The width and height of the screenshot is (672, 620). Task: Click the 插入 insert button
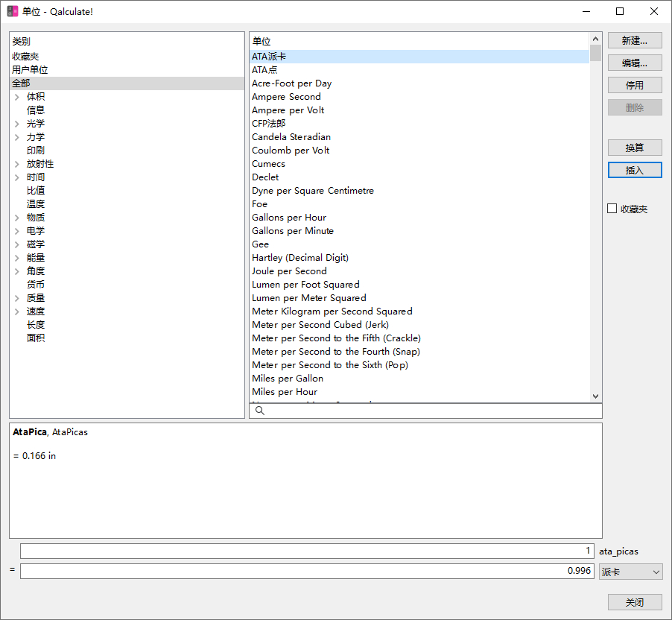point(635,170)
